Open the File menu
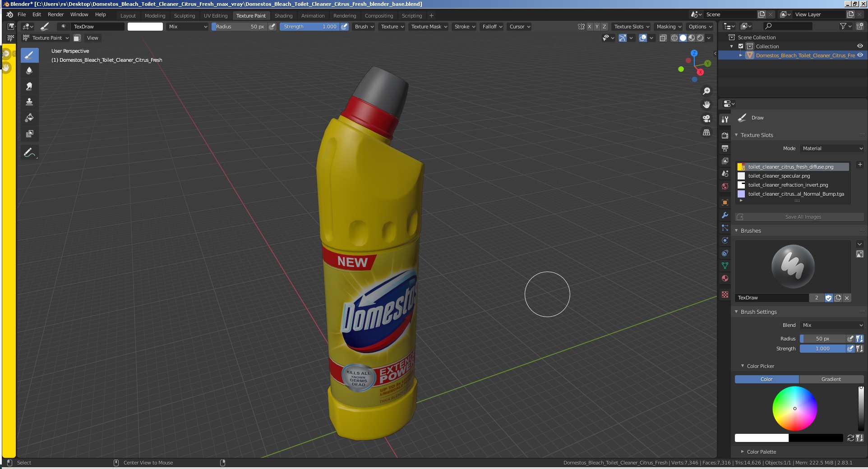Image resolution: width=868 pixels, height=469 pixels. [x=22, y=14]
